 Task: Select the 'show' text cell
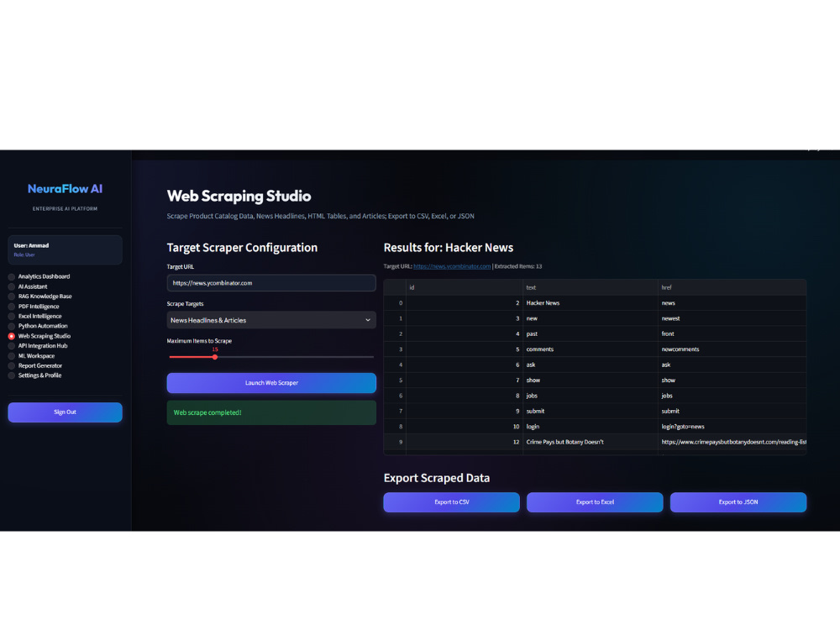(590, 381)
